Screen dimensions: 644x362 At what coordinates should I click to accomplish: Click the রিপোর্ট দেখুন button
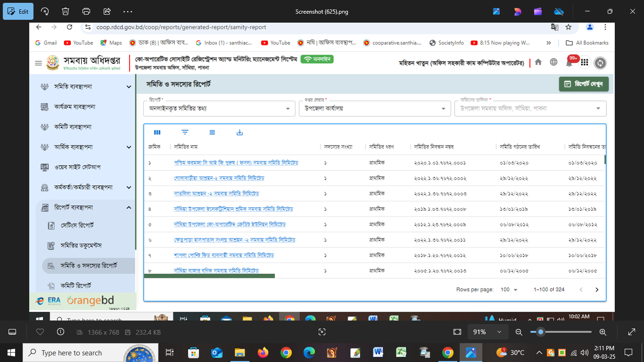coord(584,84)
